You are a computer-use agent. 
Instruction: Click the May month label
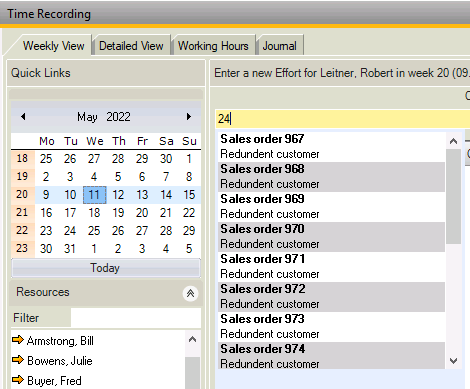pyautogui.click(x=87, y=117)
